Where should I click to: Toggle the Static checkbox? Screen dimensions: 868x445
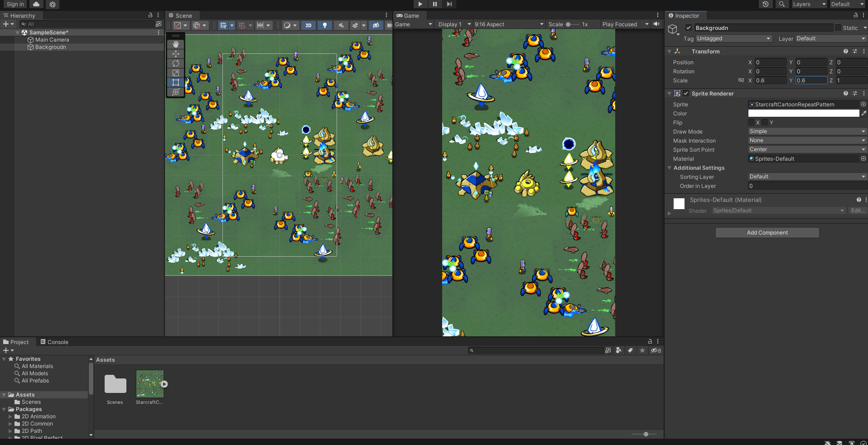(x=838, y=28)
